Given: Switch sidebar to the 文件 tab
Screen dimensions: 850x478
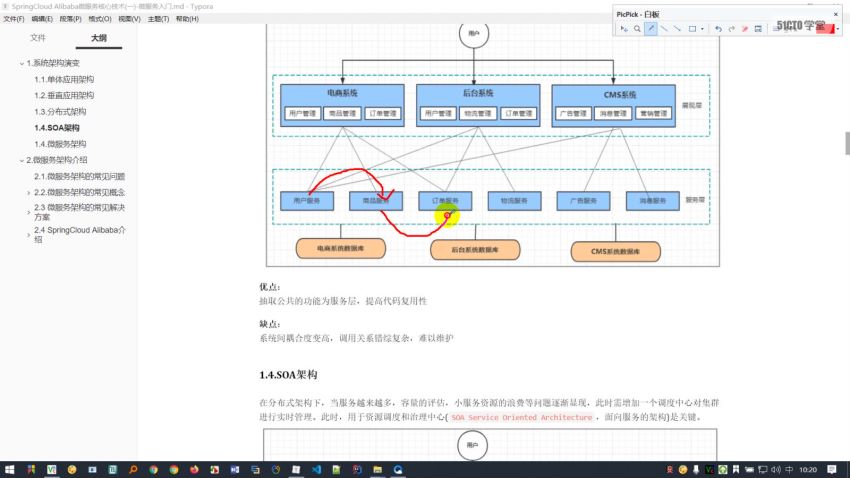Looking at the screenshot, I should pos(38,38).
